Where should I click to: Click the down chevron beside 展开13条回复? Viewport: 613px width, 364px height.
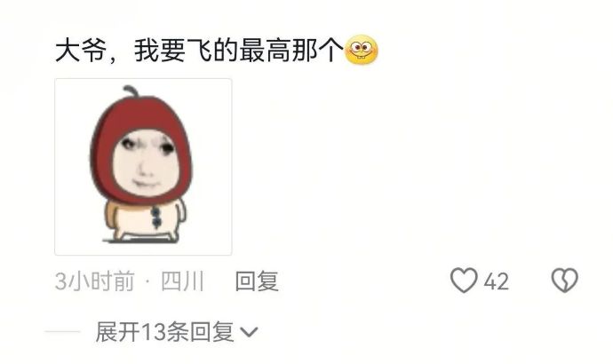(249, 332)
